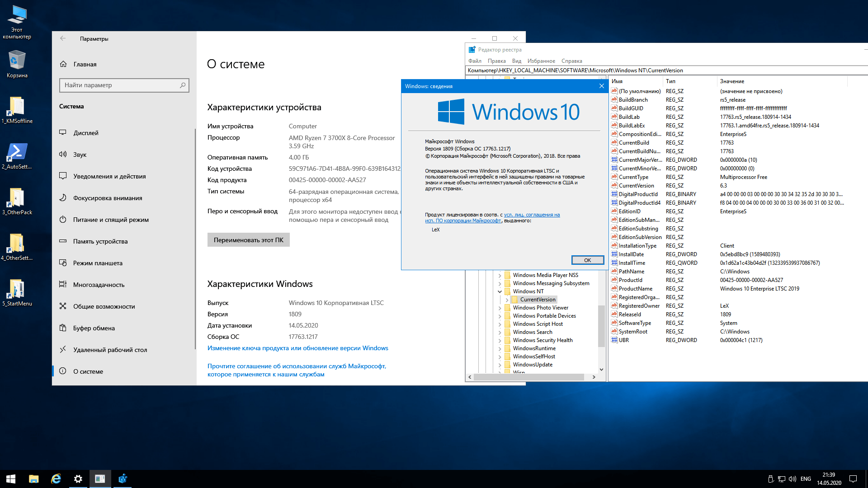
Task: Expand Windows Script Host key
Action: pyautogui.click(x=500, y=324)
